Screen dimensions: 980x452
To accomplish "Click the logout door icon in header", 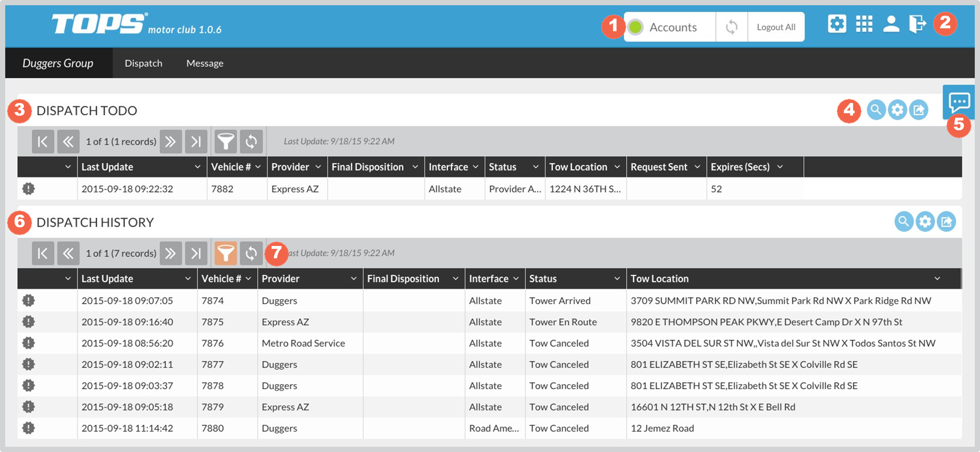I will [918, 24].
